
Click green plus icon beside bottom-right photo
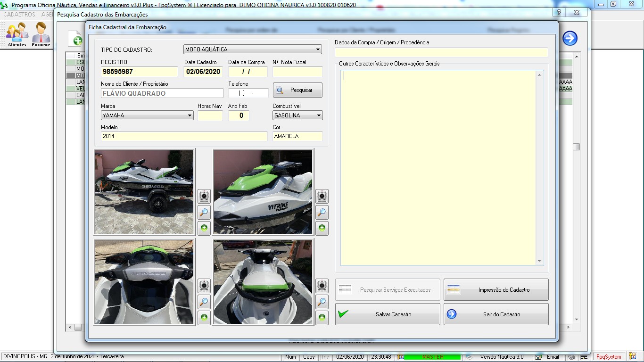[x=322, y=317]
